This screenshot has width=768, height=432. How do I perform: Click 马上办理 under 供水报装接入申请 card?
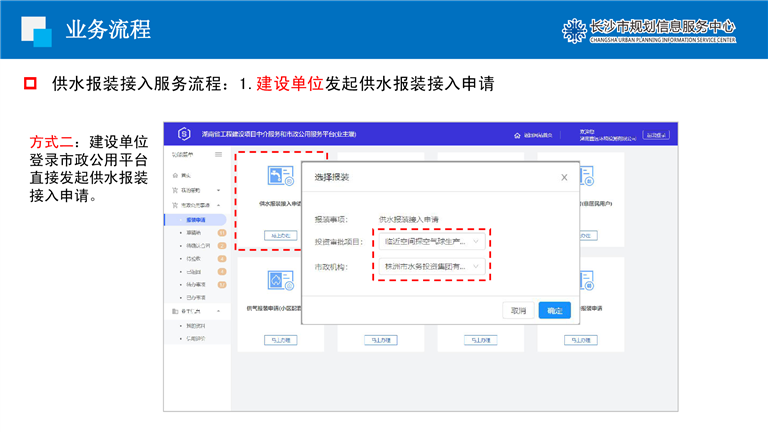coord(280,236)
